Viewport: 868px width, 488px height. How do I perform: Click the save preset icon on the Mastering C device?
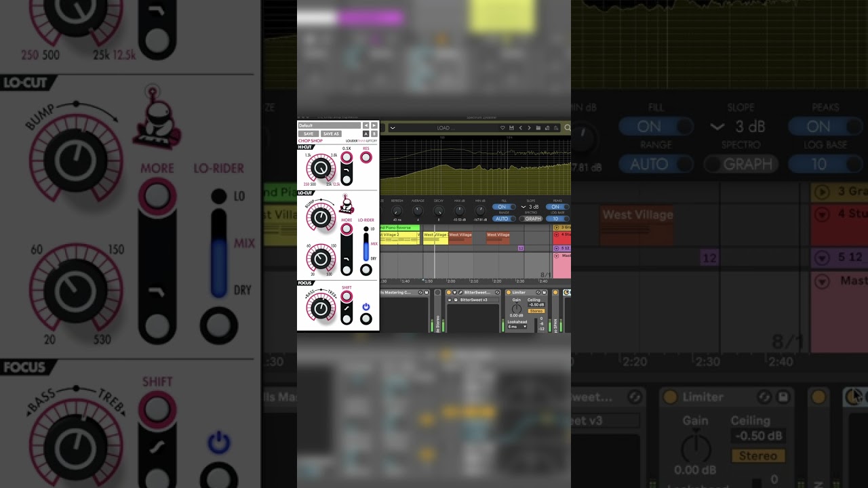(x=427, y=292)
